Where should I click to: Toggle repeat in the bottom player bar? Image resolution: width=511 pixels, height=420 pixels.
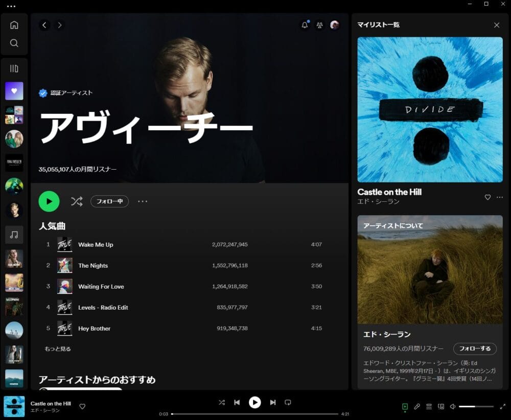tap(288, 403)
